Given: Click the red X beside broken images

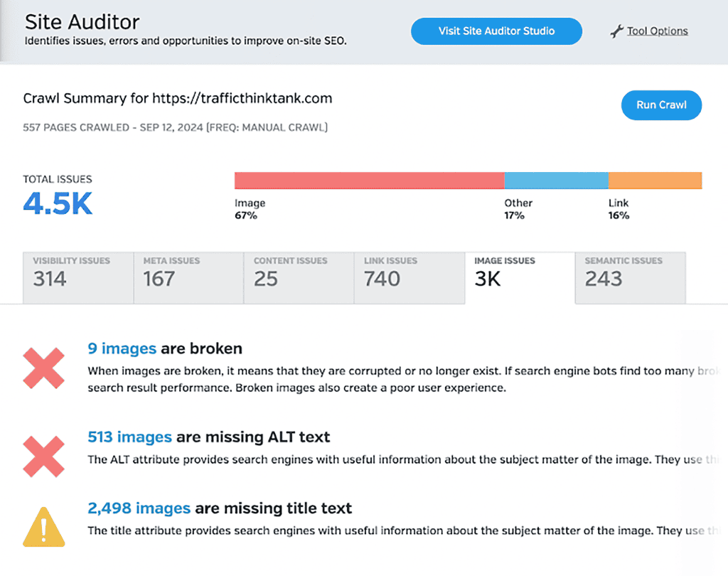Looking at the screenshot, I should tap(44, 368).
